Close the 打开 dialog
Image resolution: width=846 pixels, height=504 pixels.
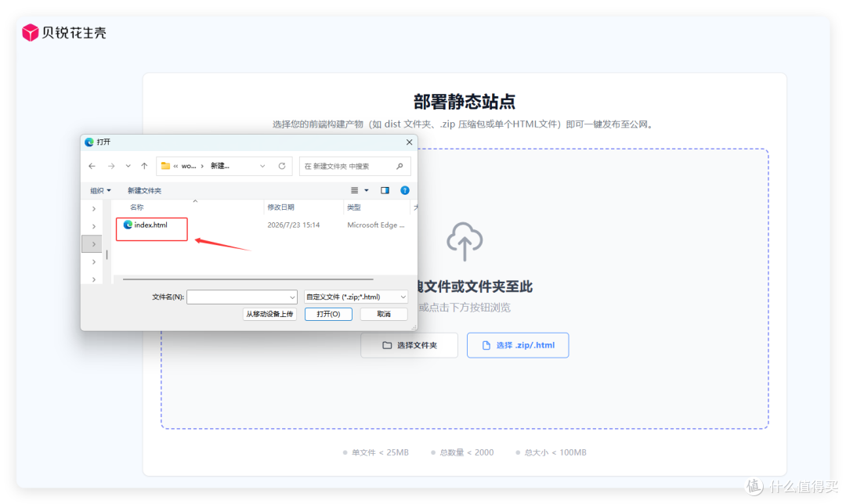(409, 142)
